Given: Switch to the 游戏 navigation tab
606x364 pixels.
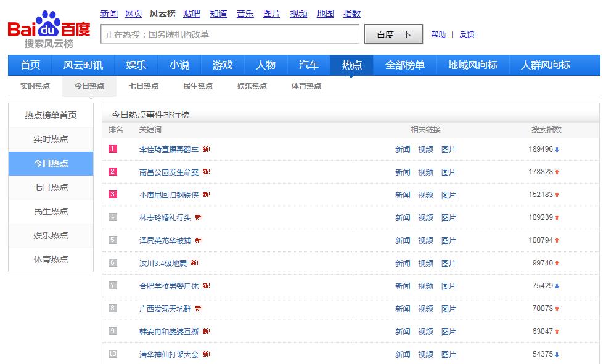Looking at the screenshot, I should click(x=222, y=65).
